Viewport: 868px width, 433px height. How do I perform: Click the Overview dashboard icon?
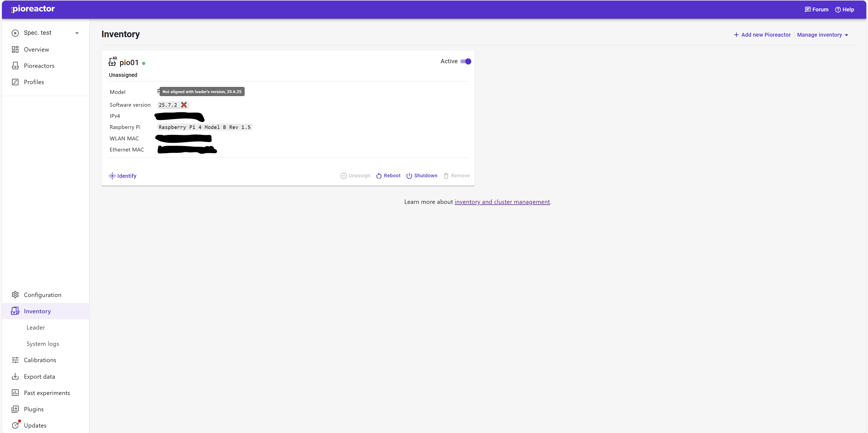(15, 50)
